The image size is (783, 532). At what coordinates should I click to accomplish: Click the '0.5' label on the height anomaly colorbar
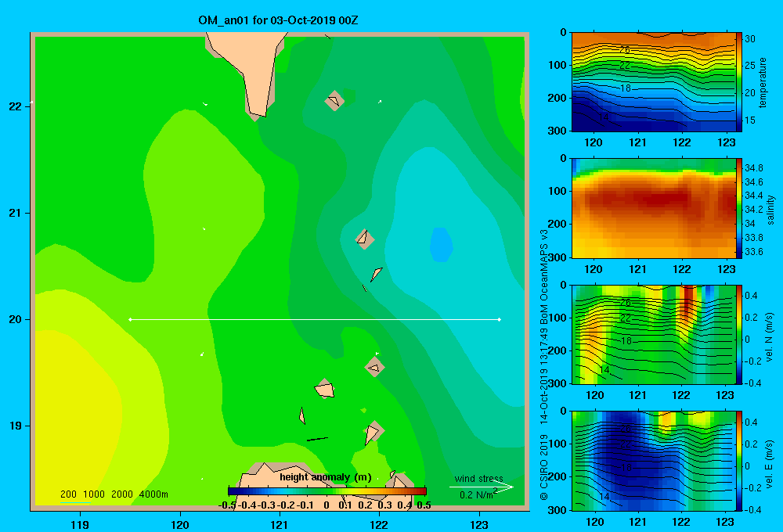tap(424, 505)
